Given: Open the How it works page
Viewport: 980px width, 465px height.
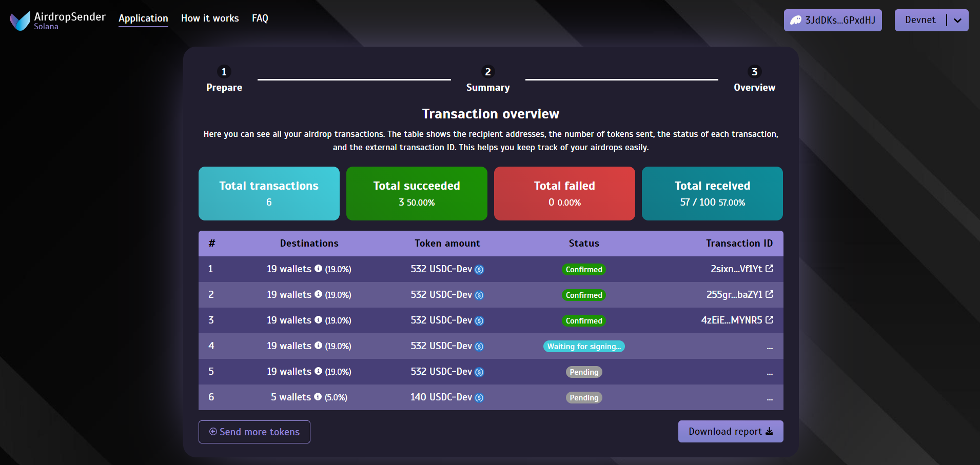Looking at the screenshot, I should (x=210, y=18).
